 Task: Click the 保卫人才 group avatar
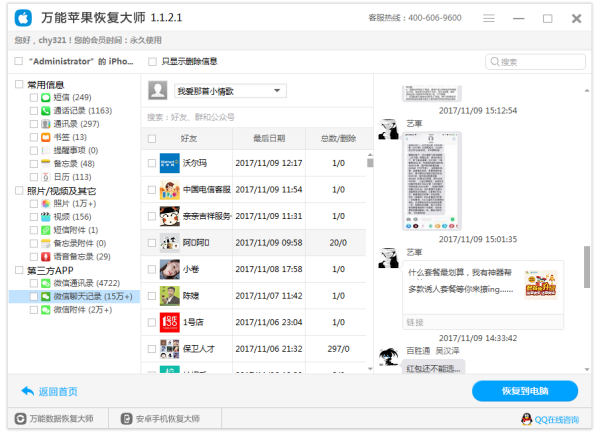click(170, 349)
